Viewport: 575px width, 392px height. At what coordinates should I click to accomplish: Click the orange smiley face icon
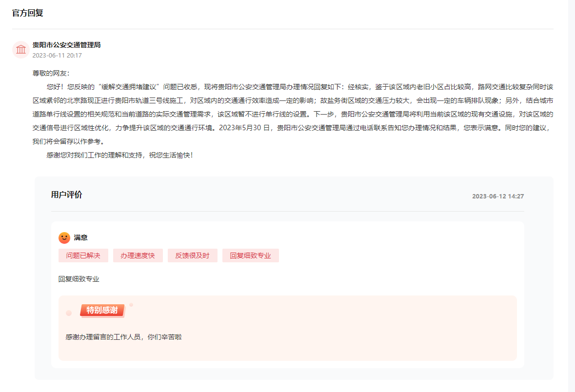[x=64, y=238]
